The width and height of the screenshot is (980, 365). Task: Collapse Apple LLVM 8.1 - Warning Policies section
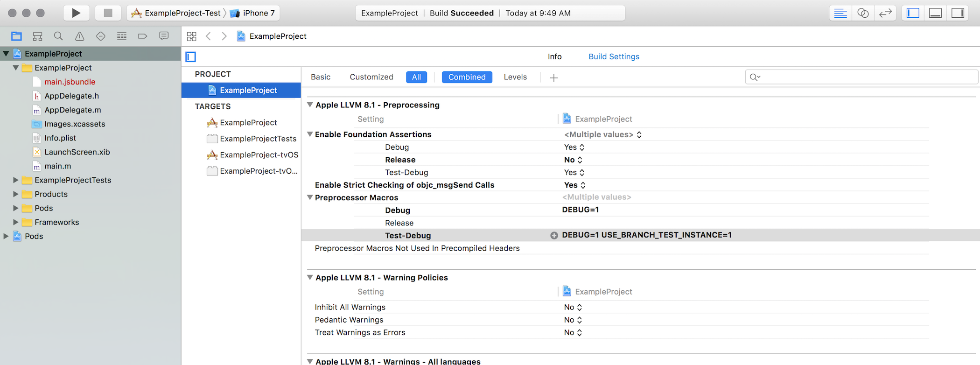(310, 277)
